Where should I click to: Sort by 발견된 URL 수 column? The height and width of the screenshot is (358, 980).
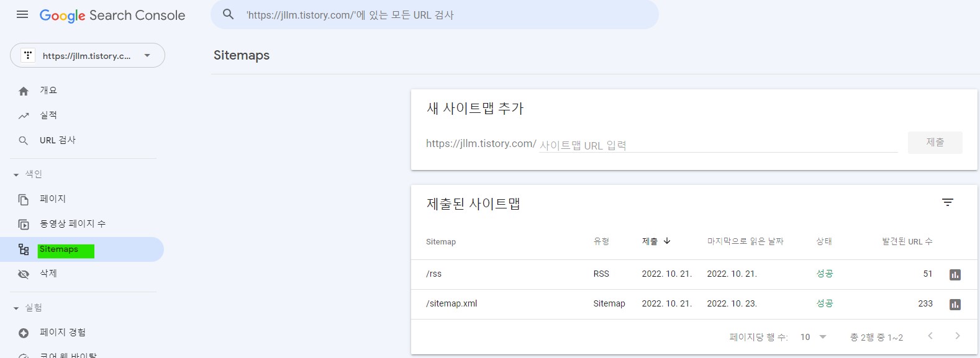click(x=907, y=241)
